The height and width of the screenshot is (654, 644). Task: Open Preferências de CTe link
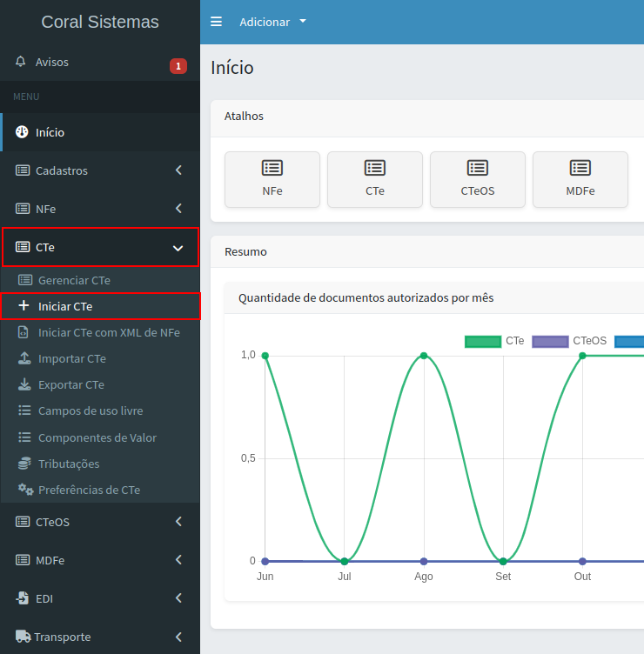(x=89, y=490)
